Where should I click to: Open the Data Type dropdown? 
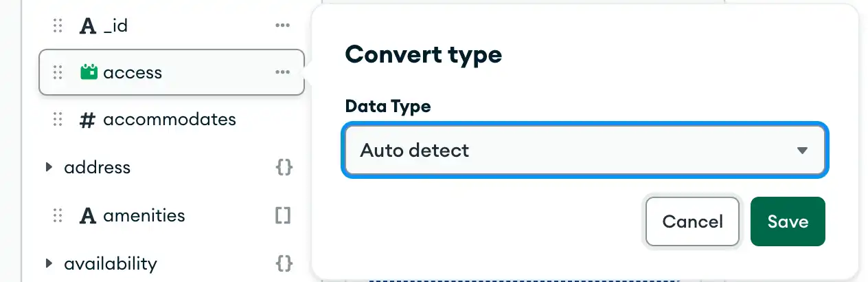pos(584,150)
